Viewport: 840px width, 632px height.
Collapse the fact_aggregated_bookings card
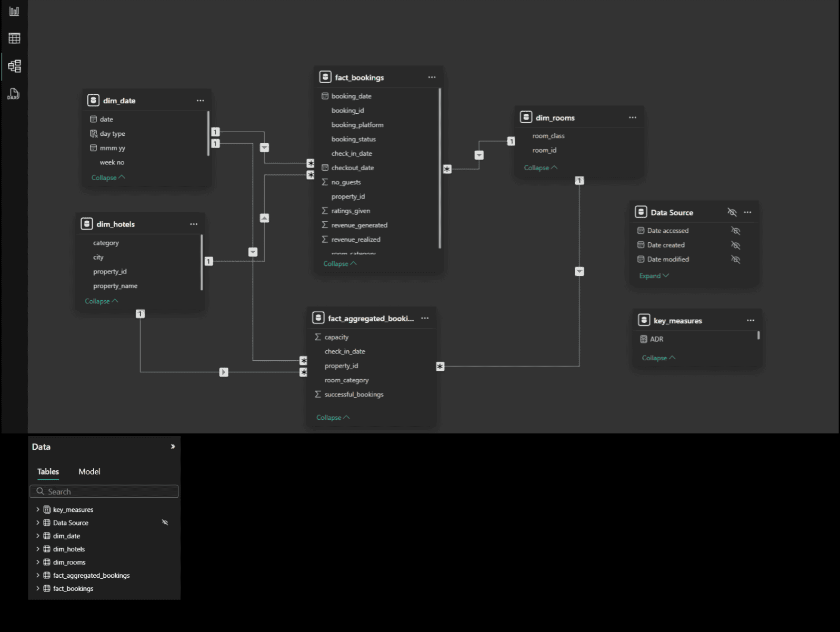pos(333,418)
